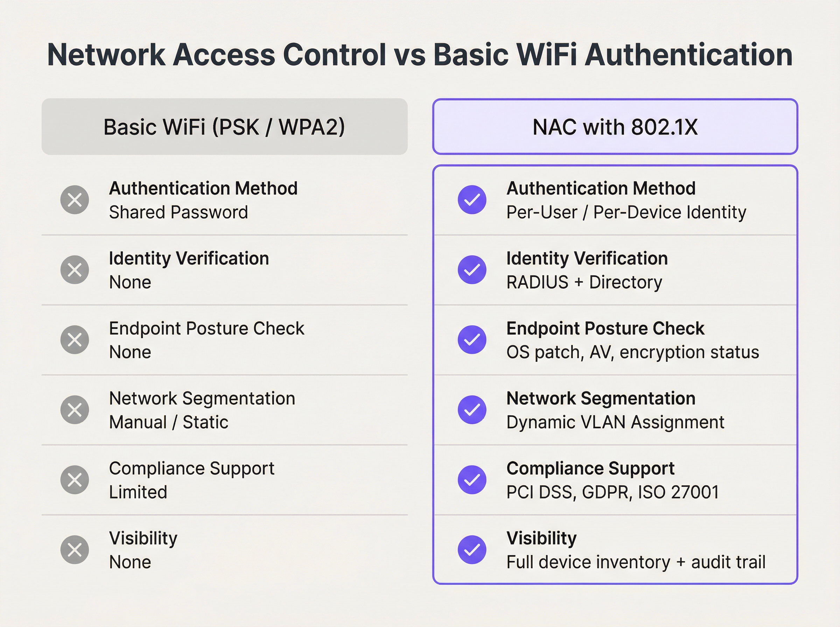Click the X icon beside Endpoint Posture Check None
Viewport: 840px width, 627px height.
[x=75, y=340]
